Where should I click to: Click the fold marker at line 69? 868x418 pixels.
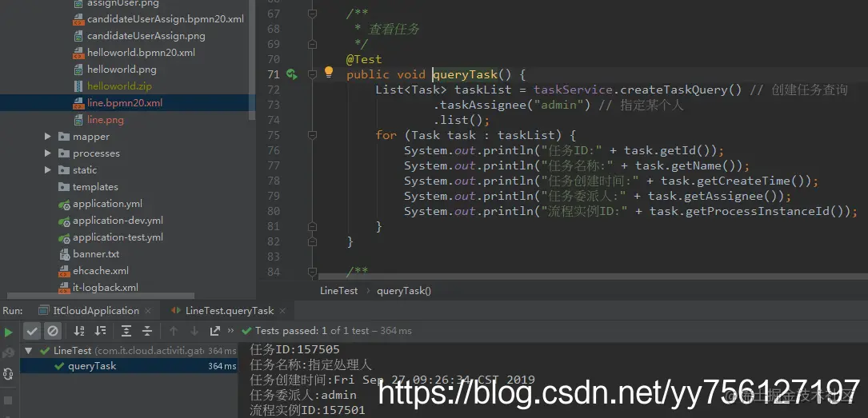tap(312, 44)
